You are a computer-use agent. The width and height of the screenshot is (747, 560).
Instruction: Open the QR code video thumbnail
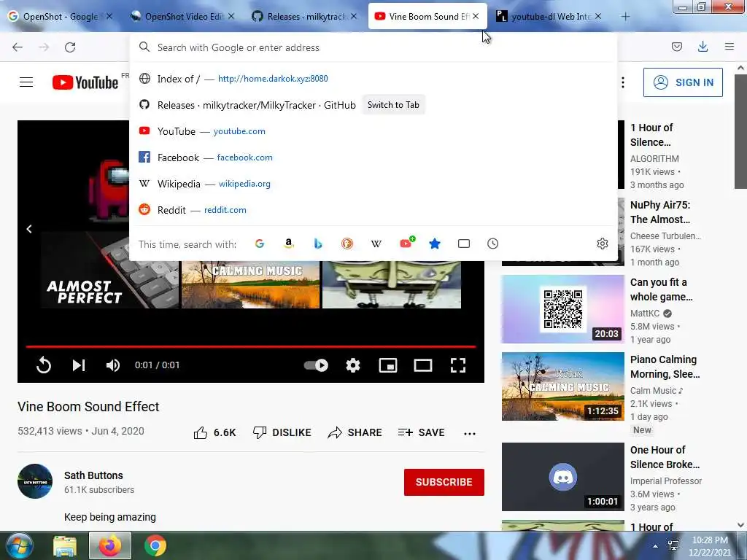(x=562, y=309)
